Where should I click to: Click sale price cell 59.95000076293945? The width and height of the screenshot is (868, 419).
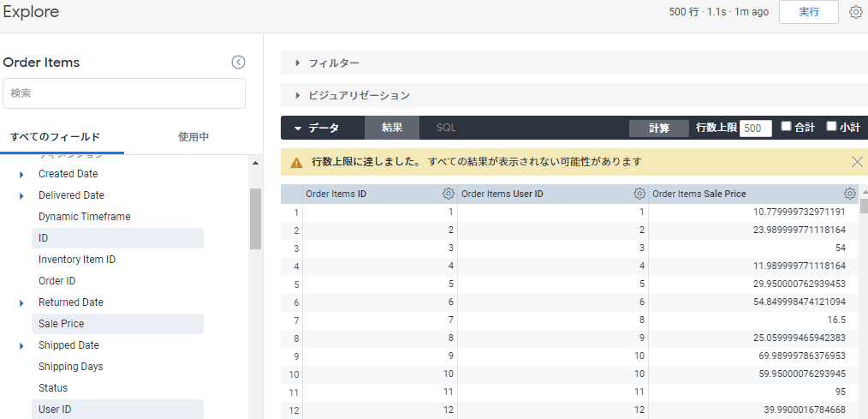[754, 374]
